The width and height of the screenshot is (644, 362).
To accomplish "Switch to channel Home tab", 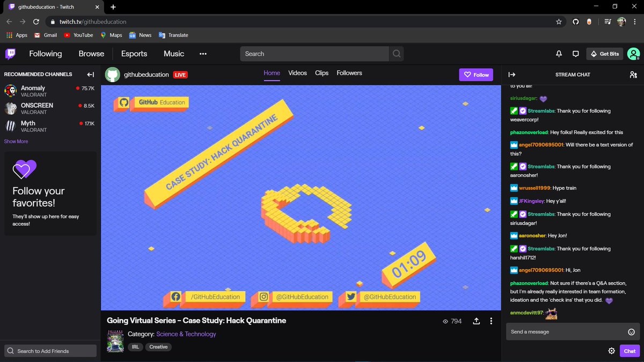I will (x=272, y=73).
